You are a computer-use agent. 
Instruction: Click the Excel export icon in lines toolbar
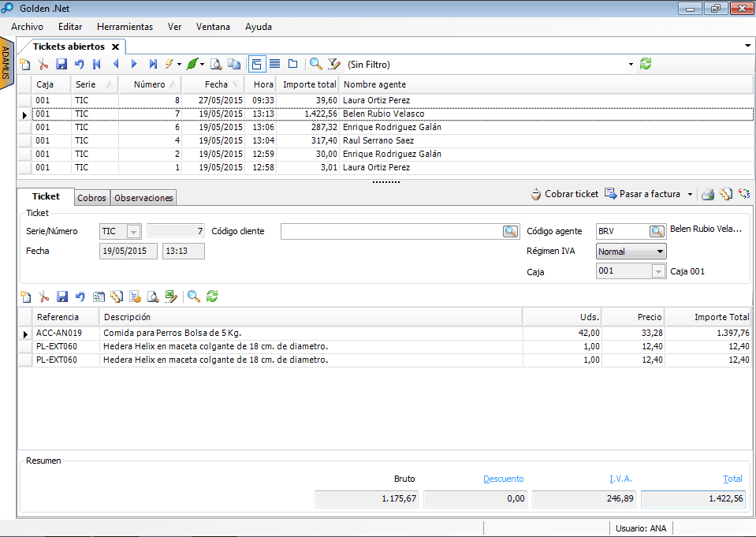pos(169,296)
